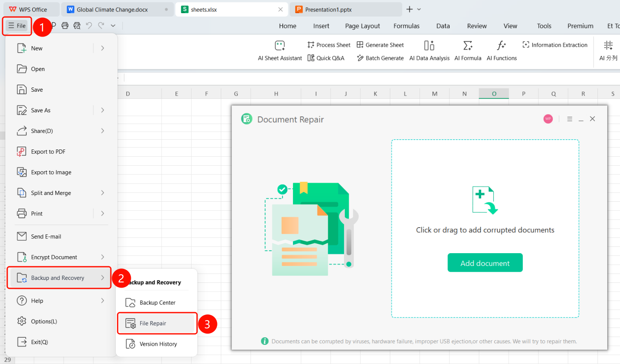
Task: Expand the Print submenu arrow
Action: click(102, 213)
